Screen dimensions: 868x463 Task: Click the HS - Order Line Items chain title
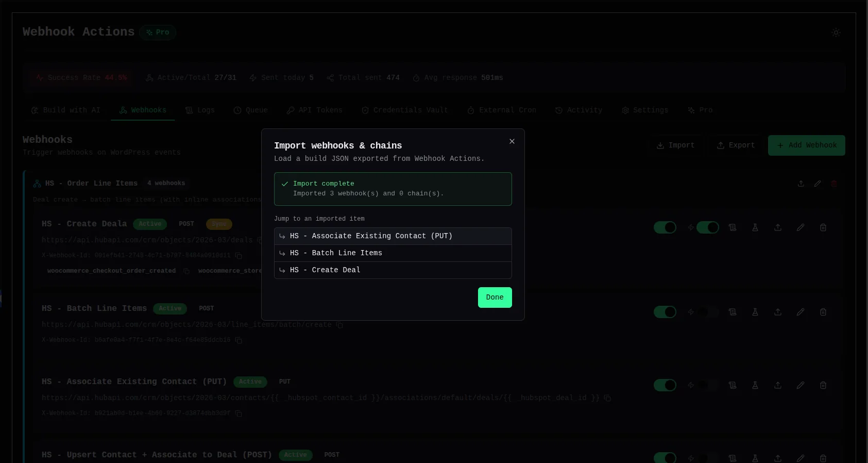click(92, 184)
